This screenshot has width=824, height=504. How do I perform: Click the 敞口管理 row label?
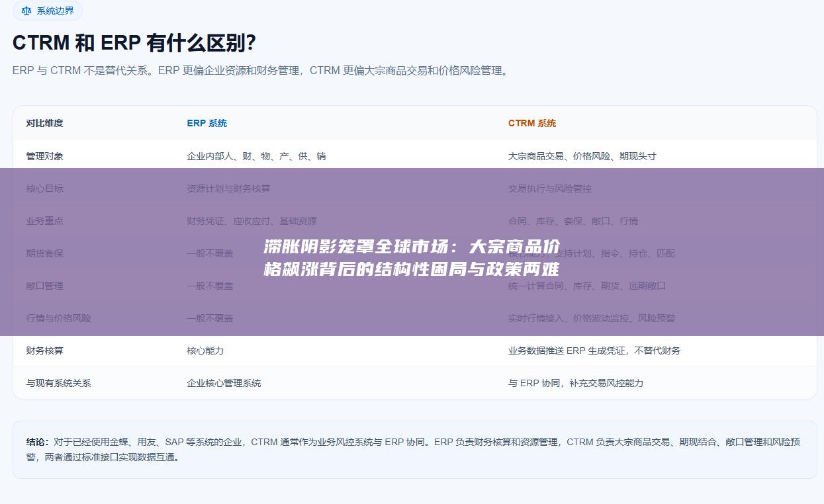(45, 286)
